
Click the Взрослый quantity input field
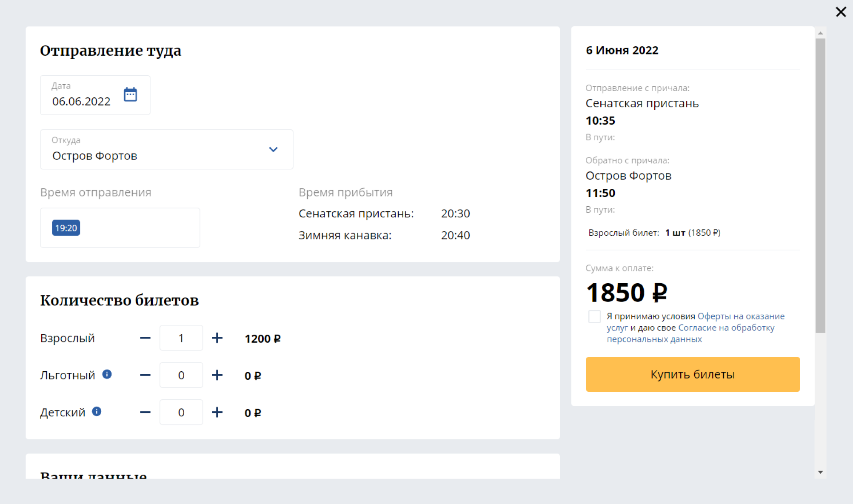[x=181, y=338]
